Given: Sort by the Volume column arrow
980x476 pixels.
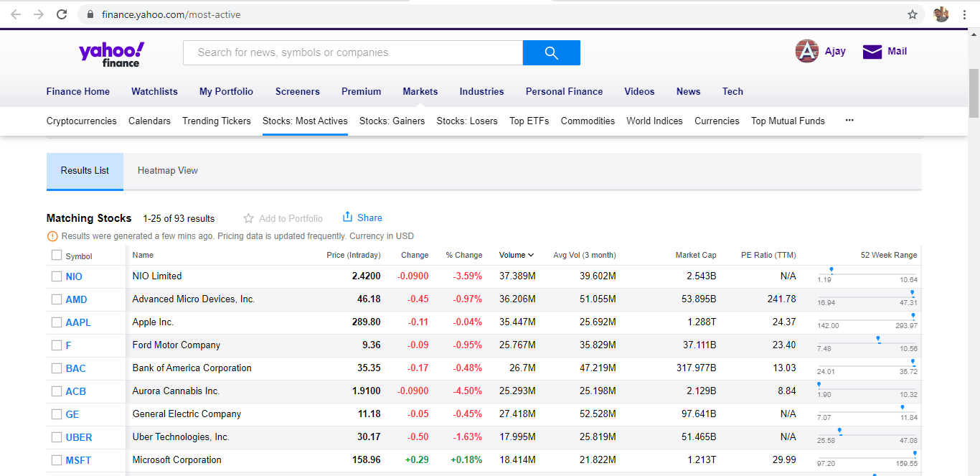Looking at the screenshot, I should click(531, 255).
